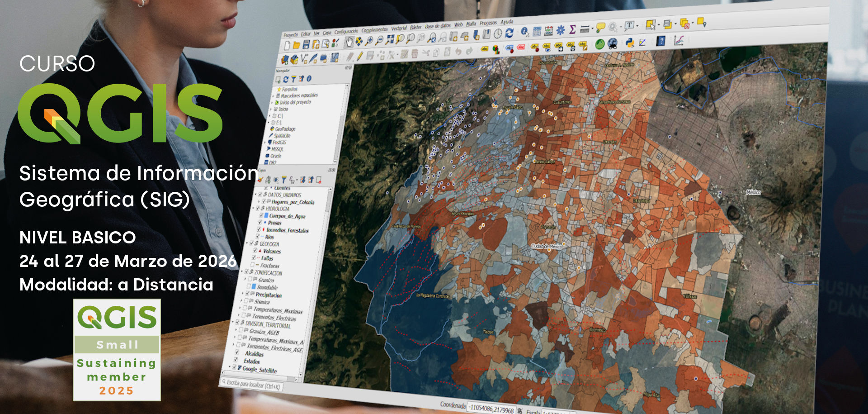Activate the Zoom In magnifier tool
868x414 pixels.
[x=369, y=41]
